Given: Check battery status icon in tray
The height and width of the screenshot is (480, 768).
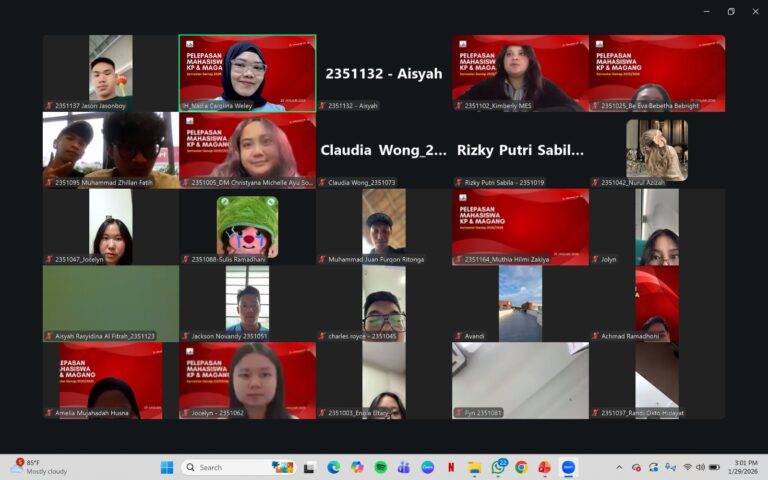Looking at the screenshot, I should coord(715,467).
